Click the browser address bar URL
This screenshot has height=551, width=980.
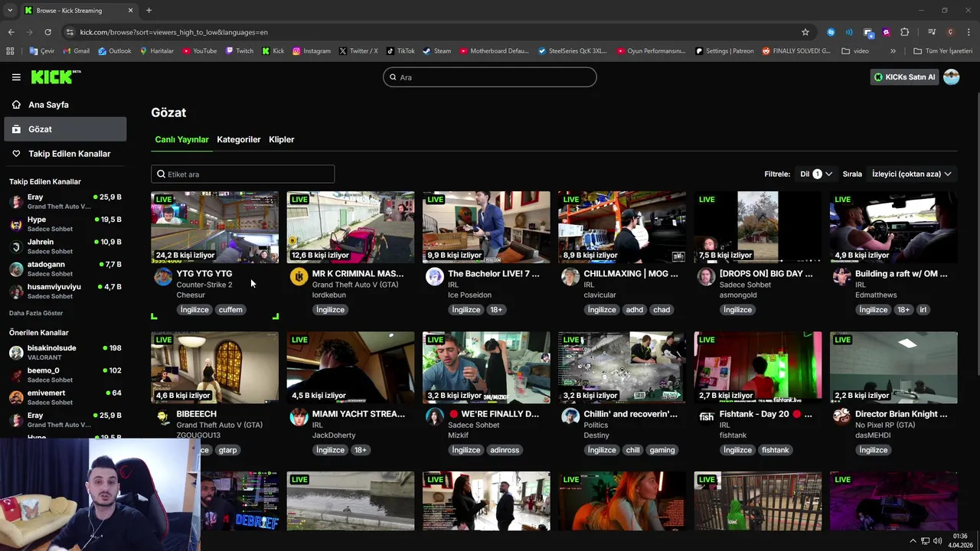click(x=174, y=32)
